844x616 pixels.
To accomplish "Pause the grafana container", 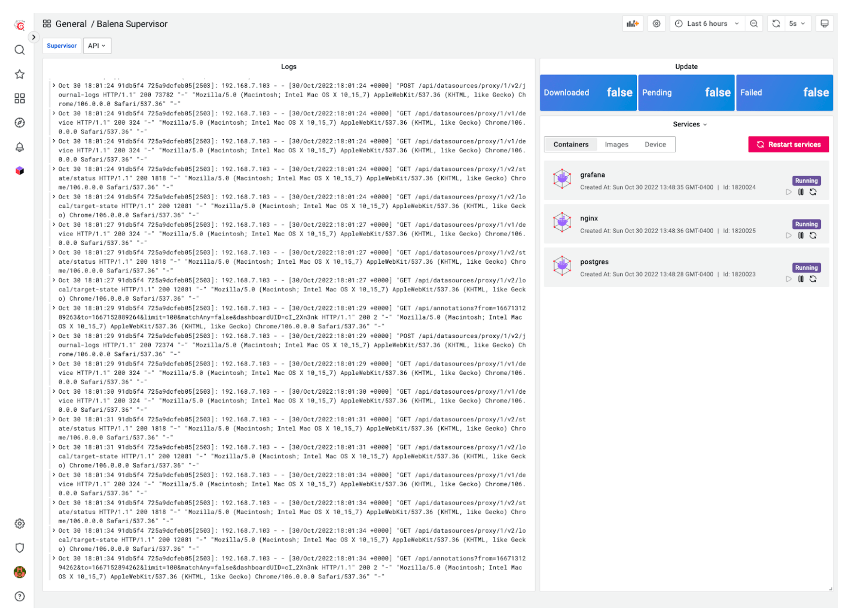I will (801, 192).
